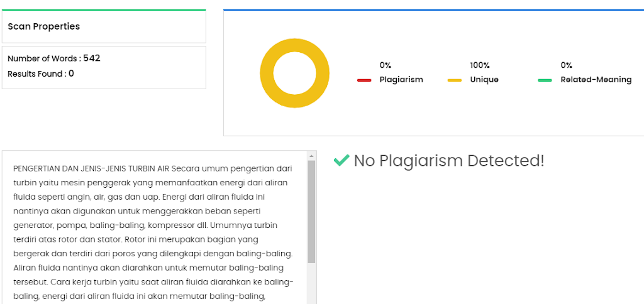
Task: Click the 0% value above Plagiarism
Action: click(386, 65)
